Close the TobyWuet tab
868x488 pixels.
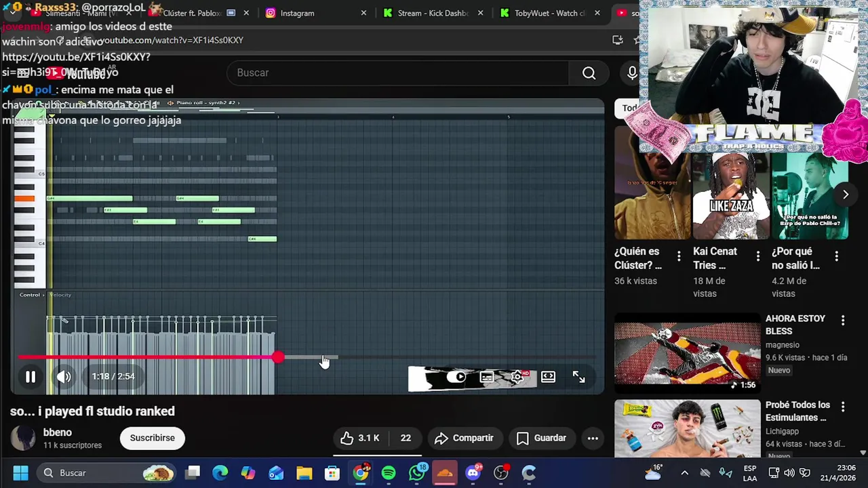[x=597, y=13]
